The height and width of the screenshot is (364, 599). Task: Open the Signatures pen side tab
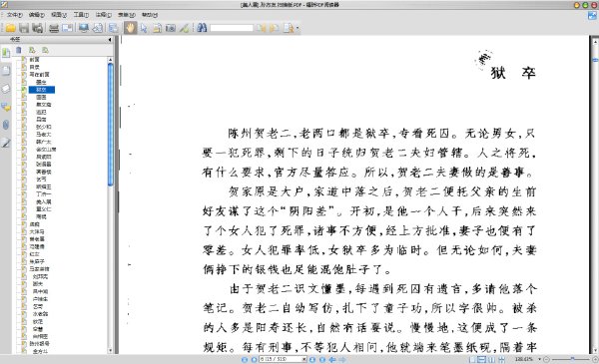point(6,143)
